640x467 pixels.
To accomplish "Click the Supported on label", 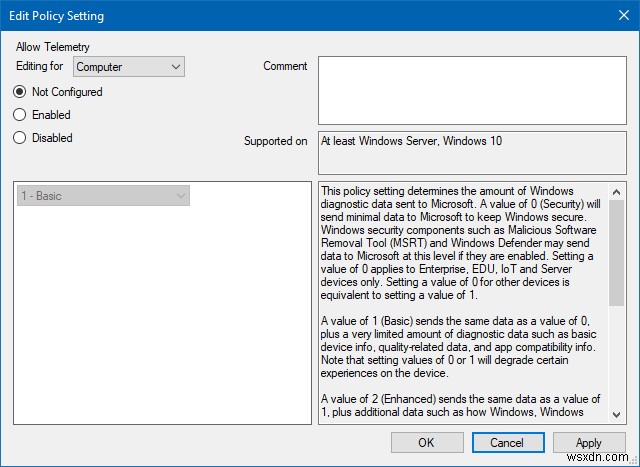I will click(276, 141).
